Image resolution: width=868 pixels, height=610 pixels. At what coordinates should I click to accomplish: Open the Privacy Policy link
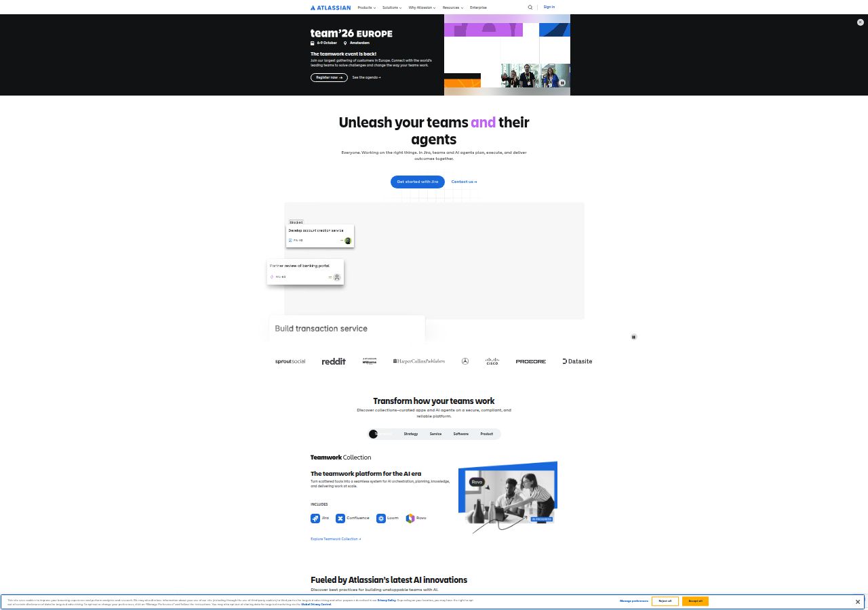(x=387, y=600)
